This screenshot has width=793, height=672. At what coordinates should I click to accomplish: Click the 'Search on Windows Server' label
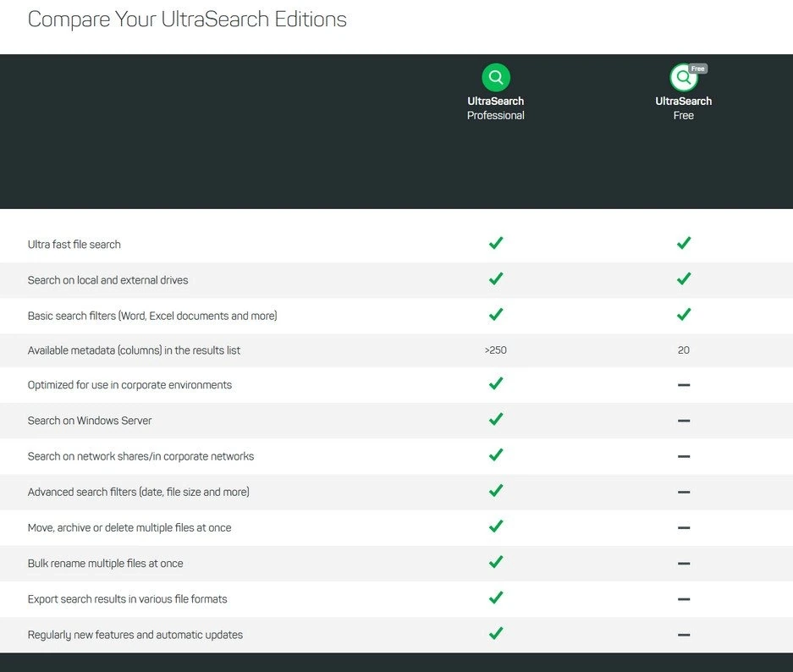click(x=90, y=421)
